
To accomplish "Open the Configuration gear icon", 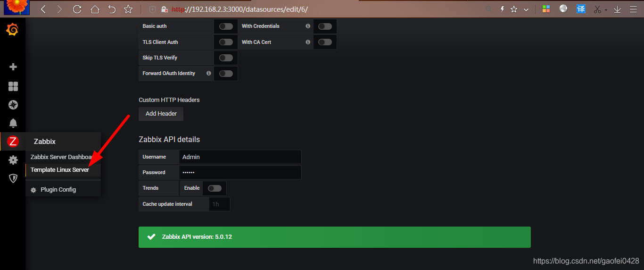I will 13,160.
